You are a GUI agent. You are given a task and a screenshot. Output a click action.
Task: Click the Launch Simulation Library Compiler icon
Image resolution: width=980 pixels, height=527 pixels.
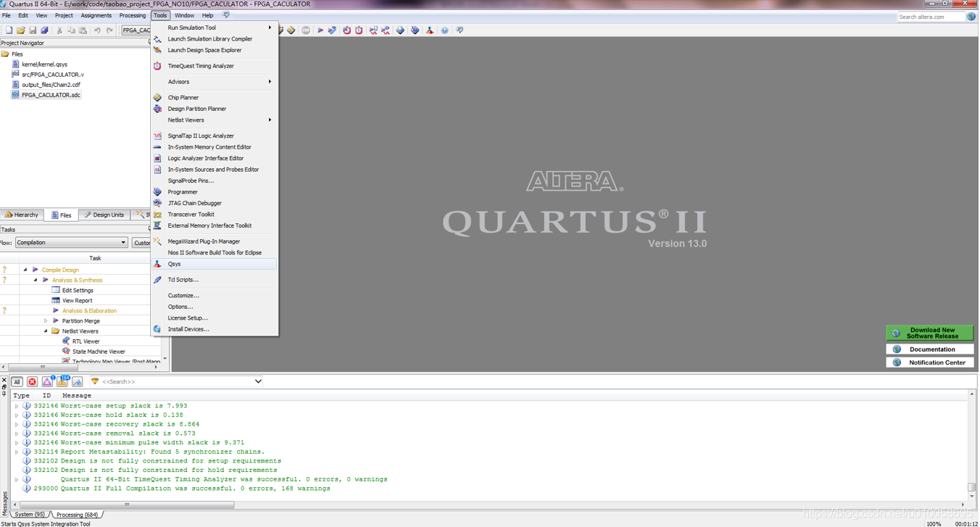click(157, 39)
